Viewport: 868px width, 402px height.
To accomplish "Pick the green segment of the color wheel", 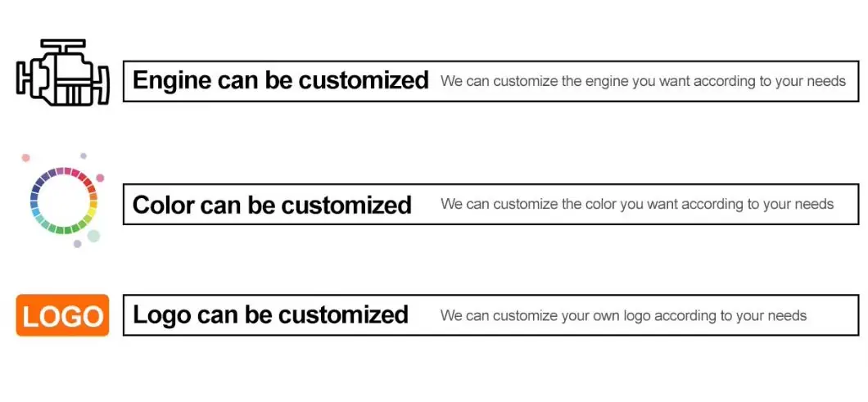I will tap(59, 229).
